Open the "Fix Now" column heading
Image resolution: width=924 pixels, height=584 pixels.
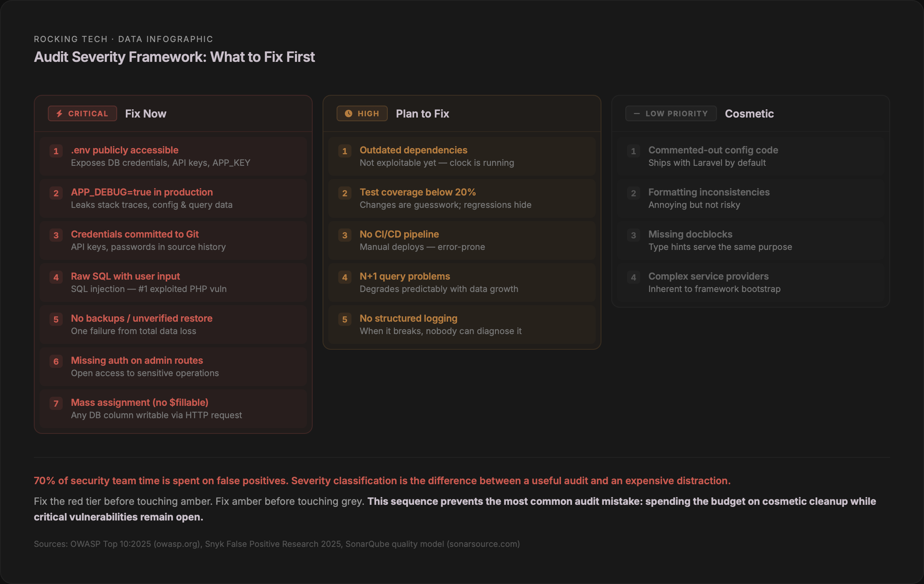(146, 114)
